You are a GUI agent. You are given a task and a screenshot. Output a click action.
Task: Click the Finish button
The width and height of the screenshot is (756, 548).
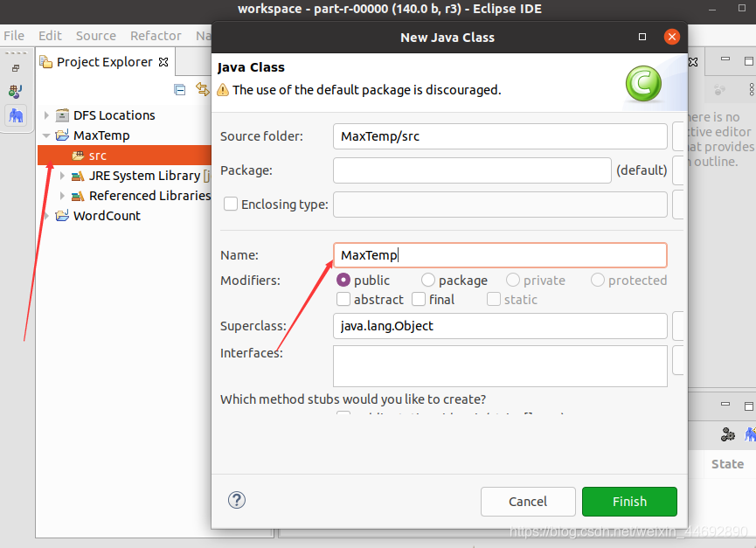coord(629,502)
